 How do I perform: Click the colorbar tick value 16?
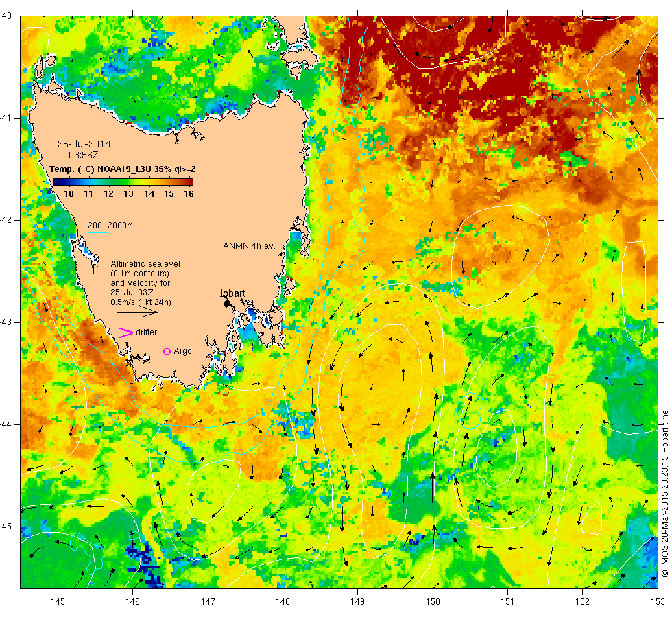[189, 193]
